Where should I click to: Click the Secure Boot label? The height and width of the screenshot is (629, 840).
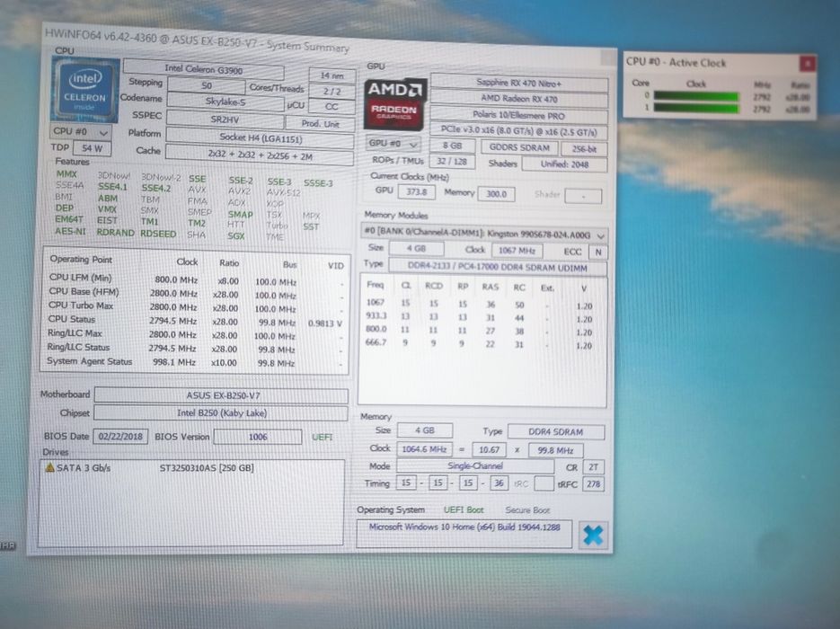527,510
